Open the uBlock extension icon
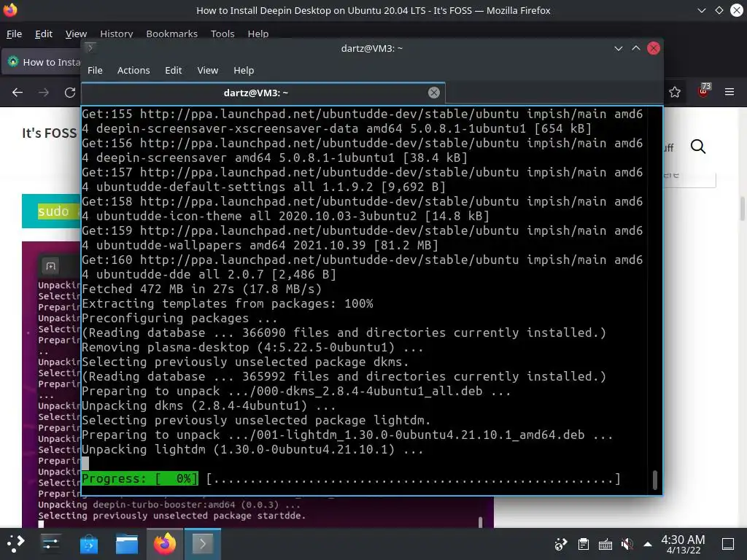This screenshot has width=747, height=560. click(x=703, y=90)
